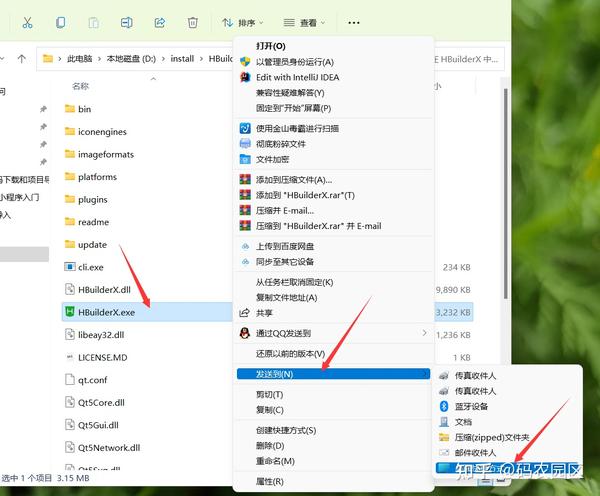600x496 pixels.
Task: Choose 添加到压缩文件(A)... WinRAR entry
Action: [x=334, y=179]
